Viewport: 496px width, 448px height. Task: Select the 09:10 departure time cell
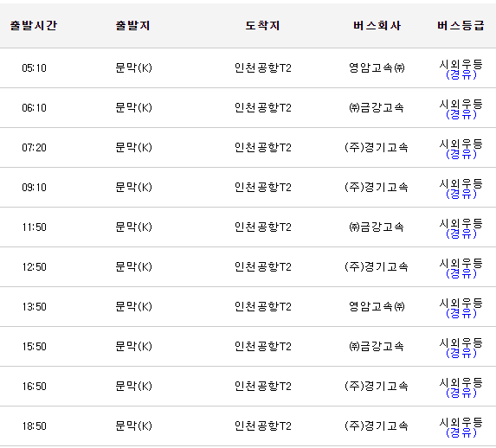[34, 188]
